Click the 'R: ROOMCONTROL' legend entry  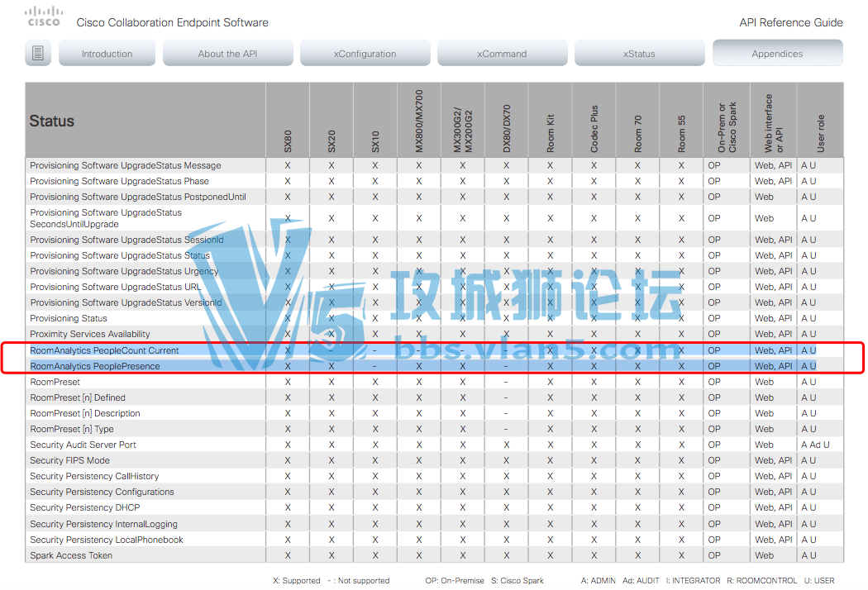pos(761,581)
